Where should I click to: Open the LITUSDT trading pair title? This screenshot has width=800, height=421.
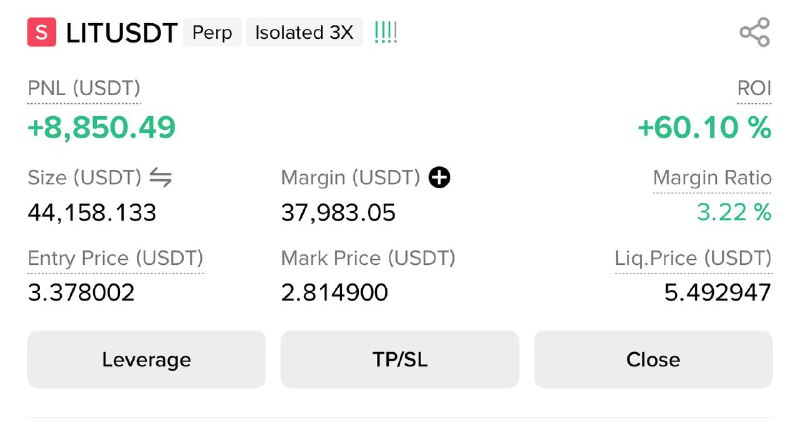121,32
